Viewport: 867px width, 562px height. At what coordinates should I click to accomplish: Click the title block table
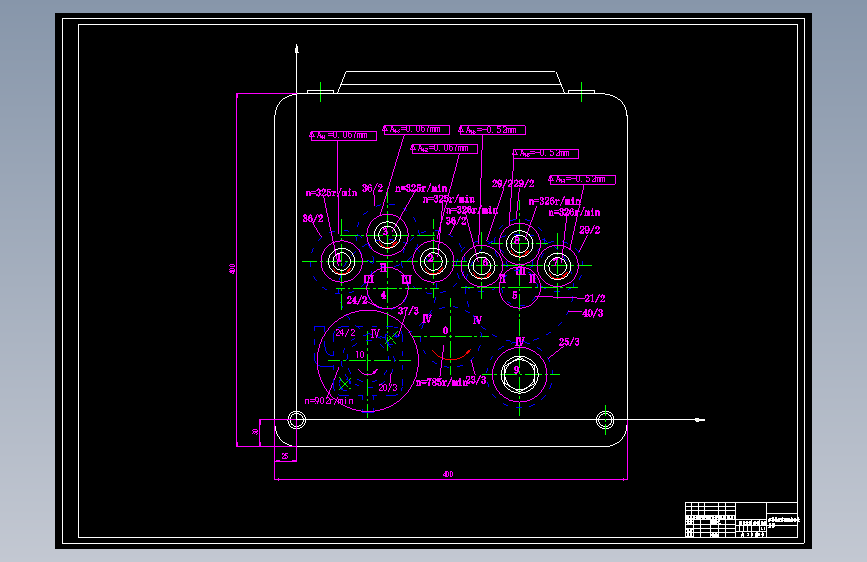741,519
